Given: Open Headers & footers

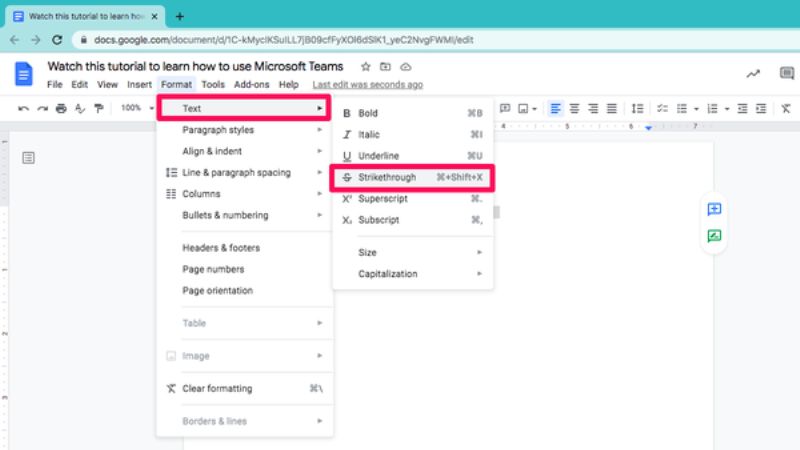Looking at the screenshot, I should pyautogui.click(x=245, y=248).
